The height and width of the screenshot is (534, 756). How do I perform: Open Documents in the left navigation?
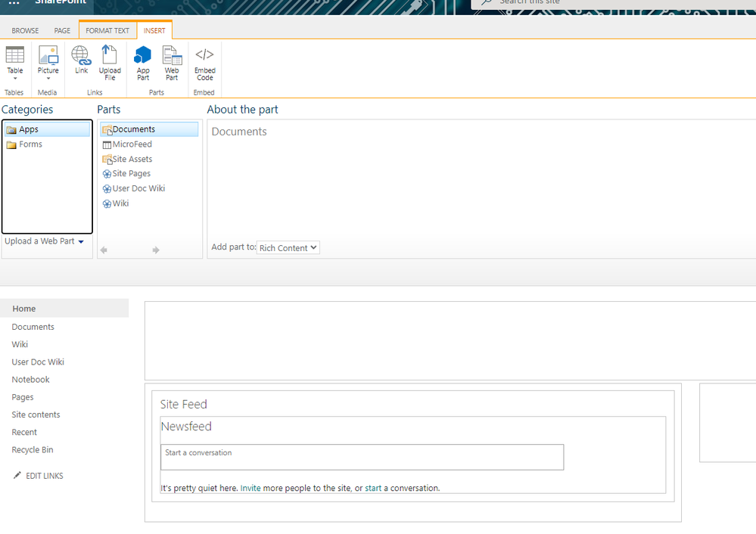coord(33,327)
